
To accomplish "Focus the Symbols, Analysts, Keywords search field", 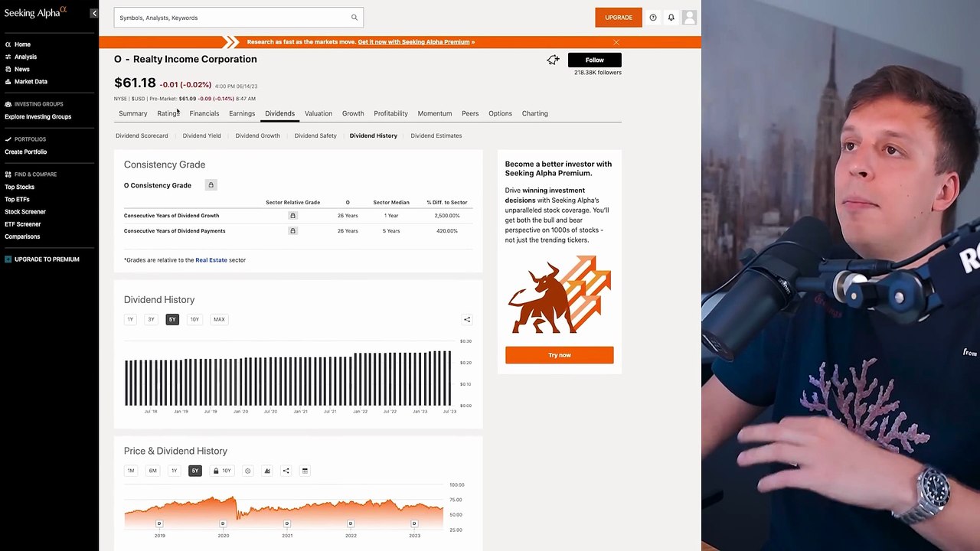I will click(239, 18).
